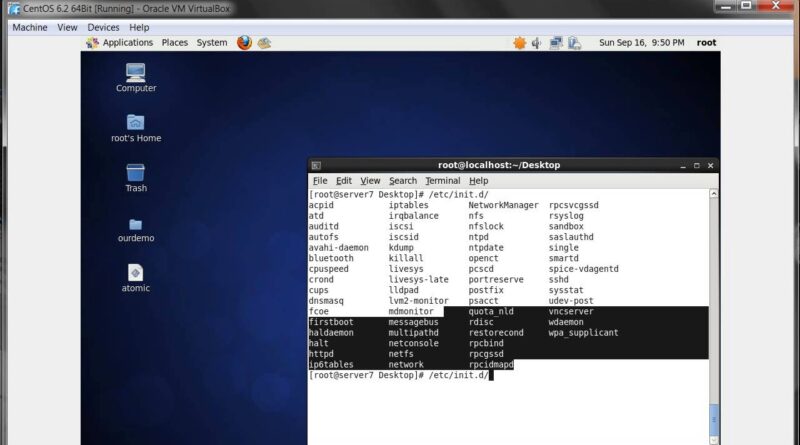Open the terminal View menu
800x445 pixels.
coord(370,181)
